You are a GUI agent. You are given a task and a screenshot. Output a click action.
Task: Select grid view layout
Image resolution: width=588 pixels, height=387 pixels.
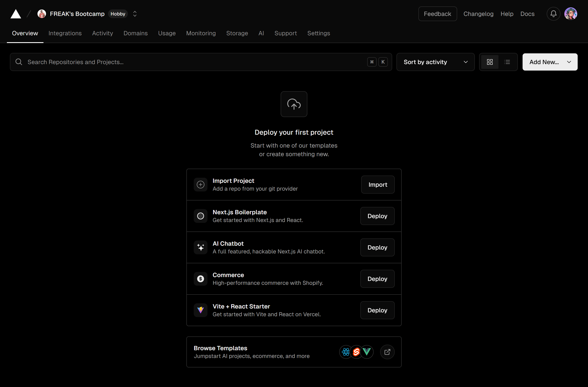click(490, 62)
